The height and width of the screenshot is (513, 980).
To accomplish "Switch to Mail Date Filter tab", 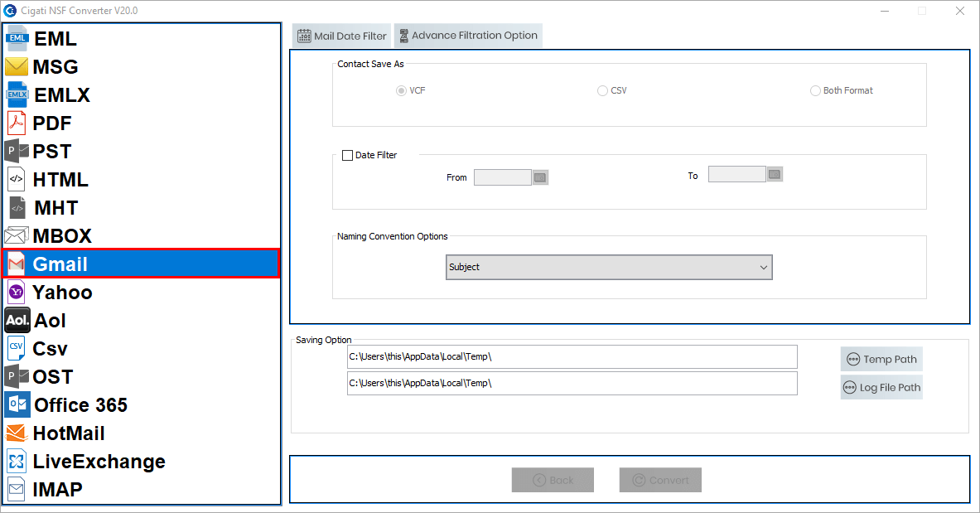I will pyautogui.click(x=341, y=36).
